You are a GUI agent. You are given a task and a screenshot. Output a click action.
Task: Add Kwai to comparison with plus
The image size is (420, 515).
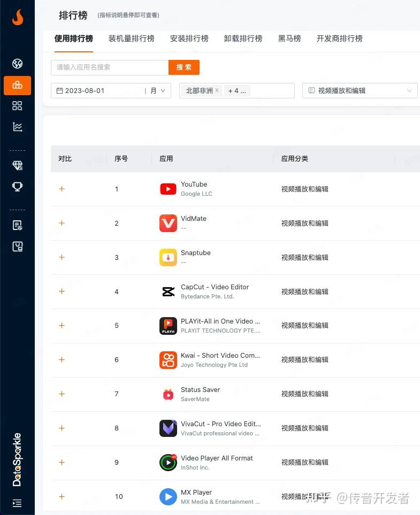pyautogui.click(x=62, y=360)
